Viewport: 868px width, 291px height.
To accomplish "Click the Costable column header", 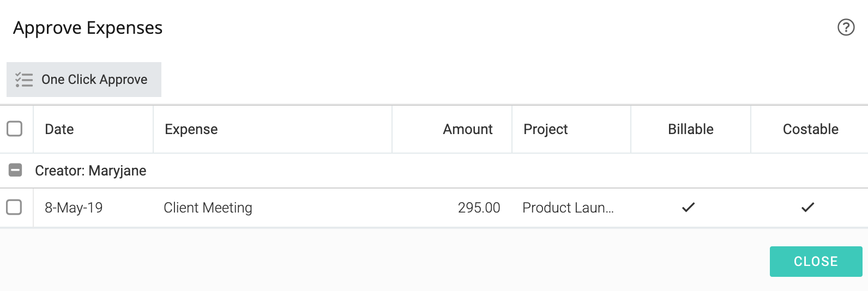I will point(811,129).
